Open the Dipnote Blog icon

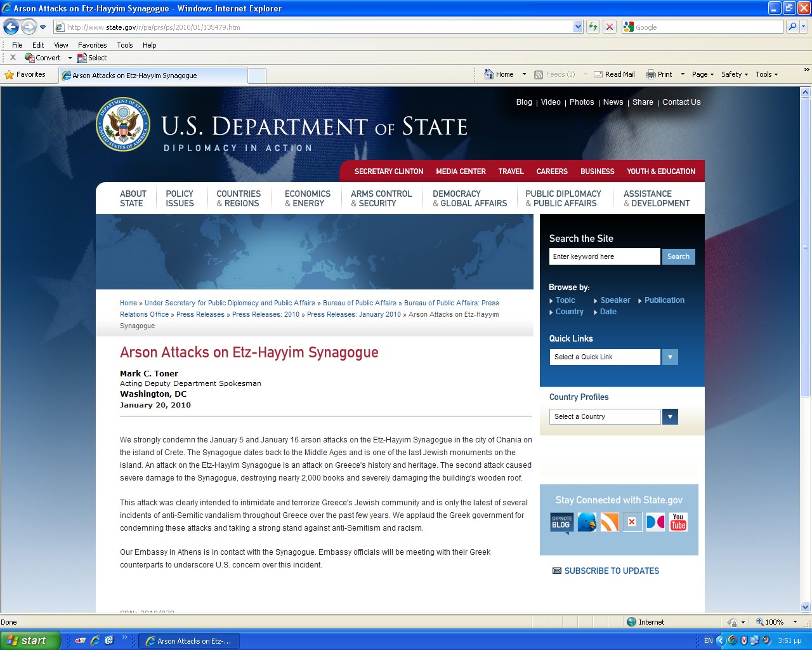[561, 523]
